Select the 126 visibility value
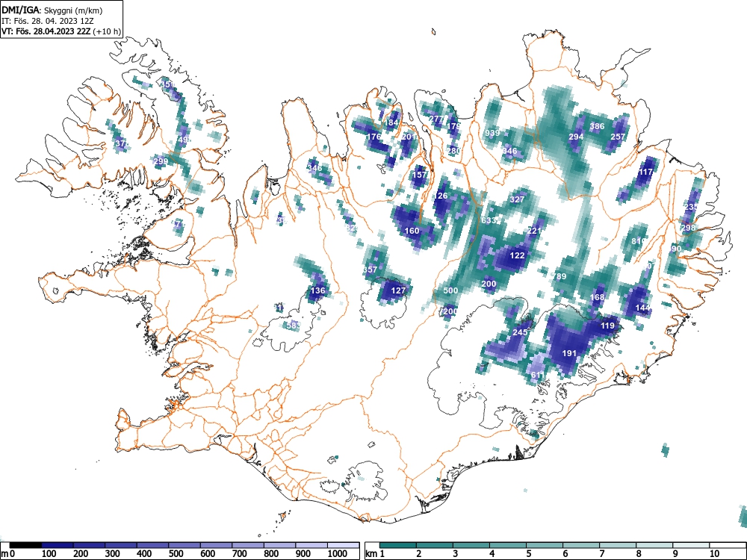 pos(440,196)
